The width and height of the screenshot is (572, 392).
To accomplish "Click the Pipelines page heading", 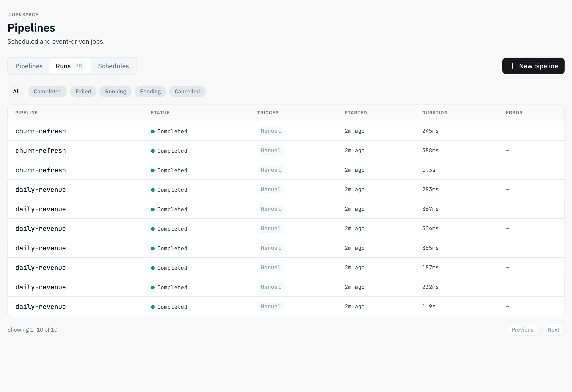I will [31, 28].
